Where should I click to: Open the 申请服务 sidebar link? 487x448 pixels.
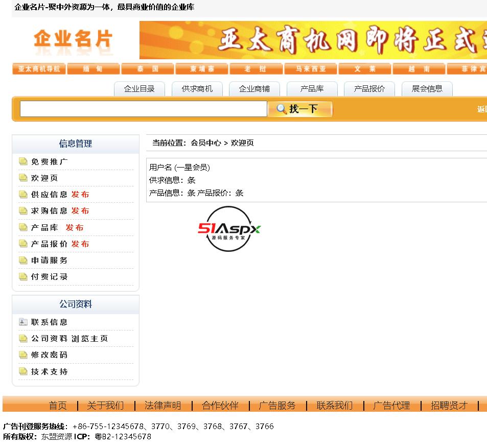point(49,260)
